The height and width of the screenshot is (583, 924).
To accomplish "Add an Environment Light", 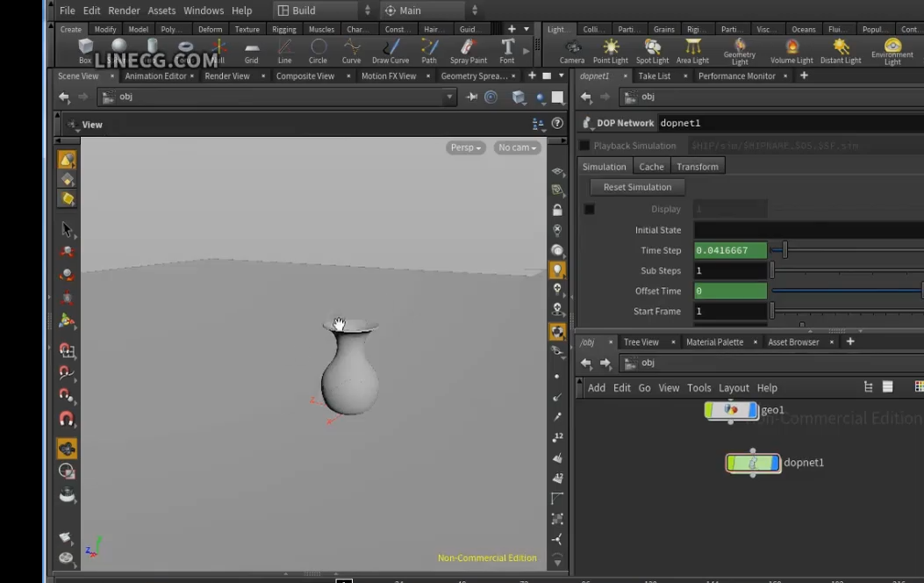I will click(x=892, y=52).
